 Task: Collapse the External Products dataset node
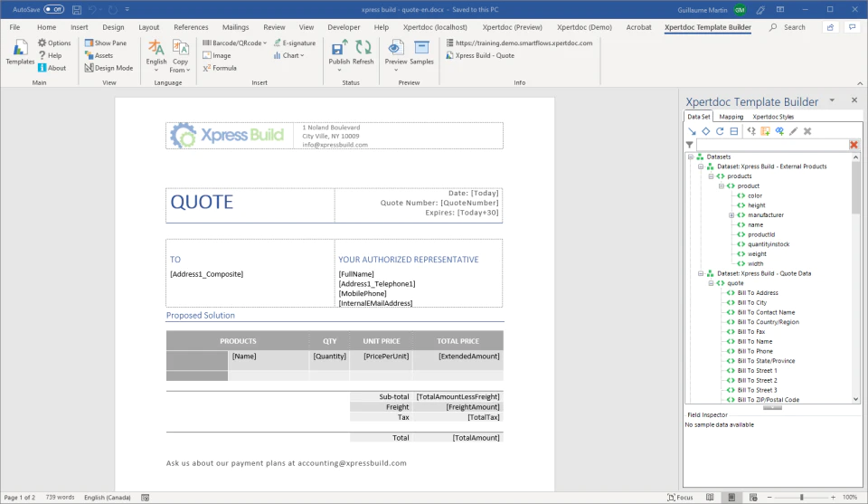[x=701, y=166]
